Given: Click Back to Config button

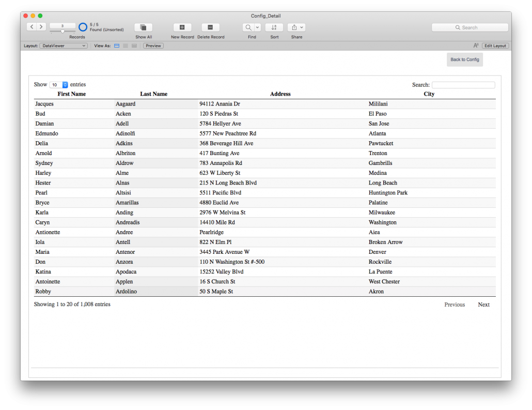Looking at the screenshot, I should (464, 59).
